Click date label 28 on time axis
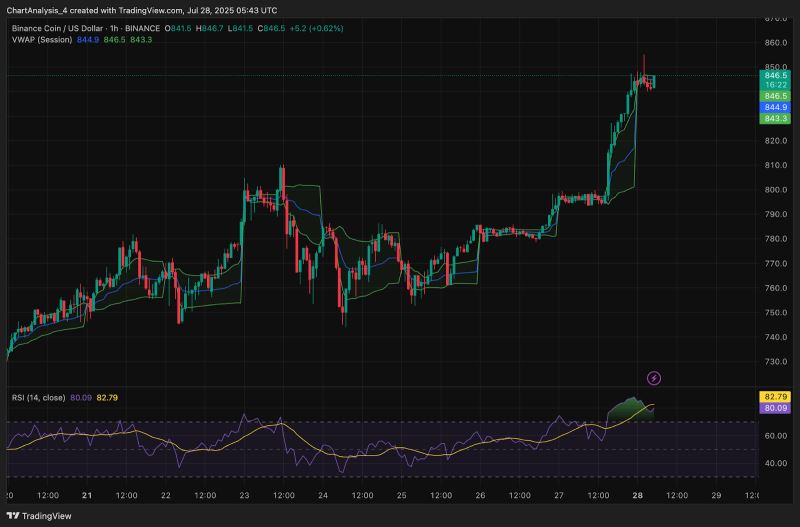 tap(636, 495)
